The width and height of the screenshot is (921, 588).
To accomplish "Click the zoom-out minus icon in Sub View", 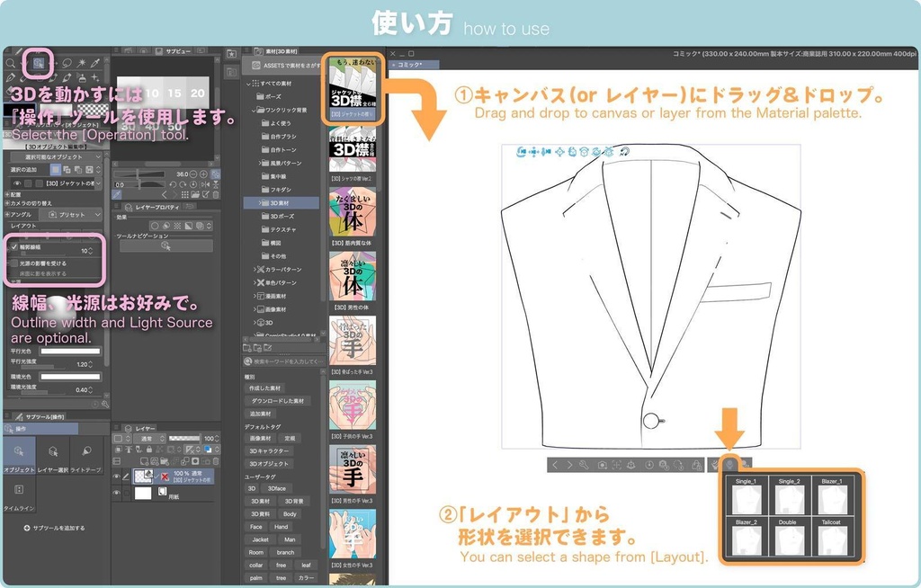I will pyautogui.click(x=192, y=174).
